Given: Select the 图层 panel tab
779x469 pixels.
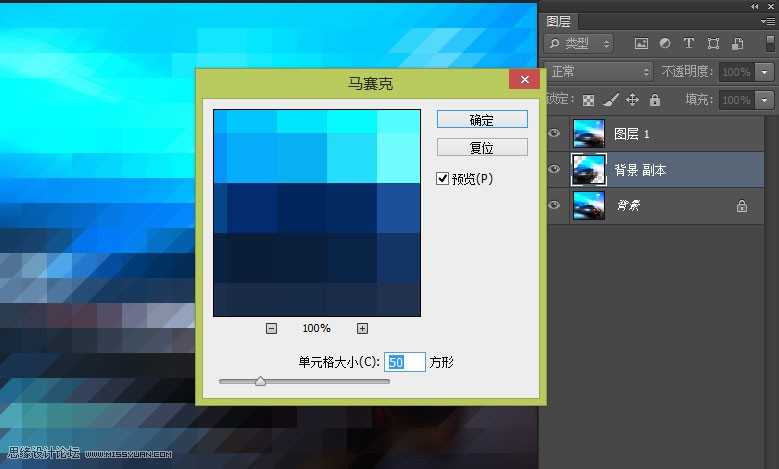Looking at the screenshot, I should 560,19.
